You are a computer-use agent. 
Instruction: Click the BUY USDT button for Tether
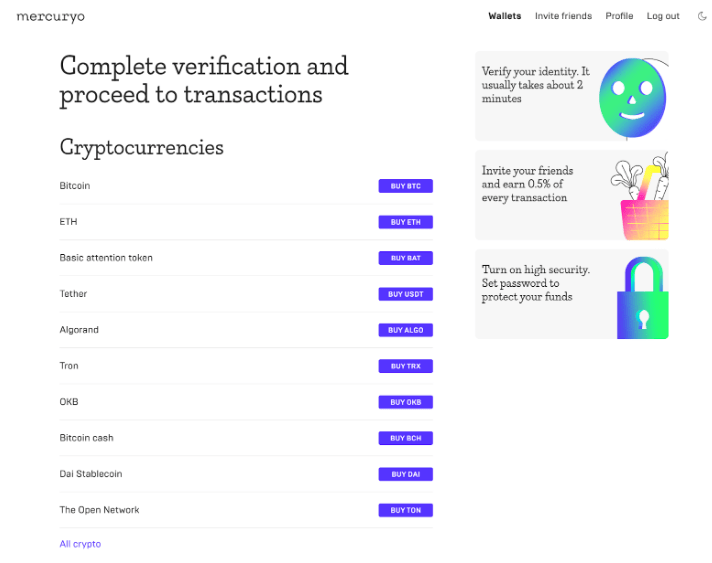(x=405, y=294)
